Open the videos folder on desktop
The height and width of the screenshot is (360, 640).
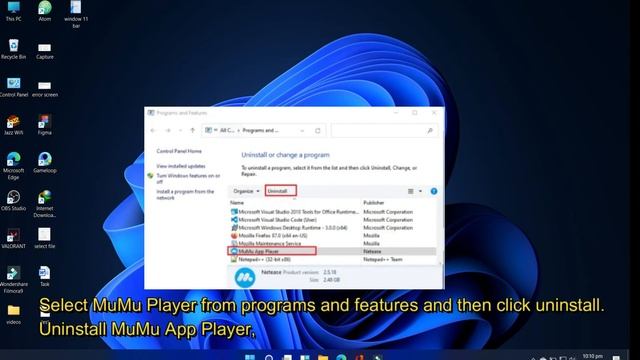click(x=13, y=315)
